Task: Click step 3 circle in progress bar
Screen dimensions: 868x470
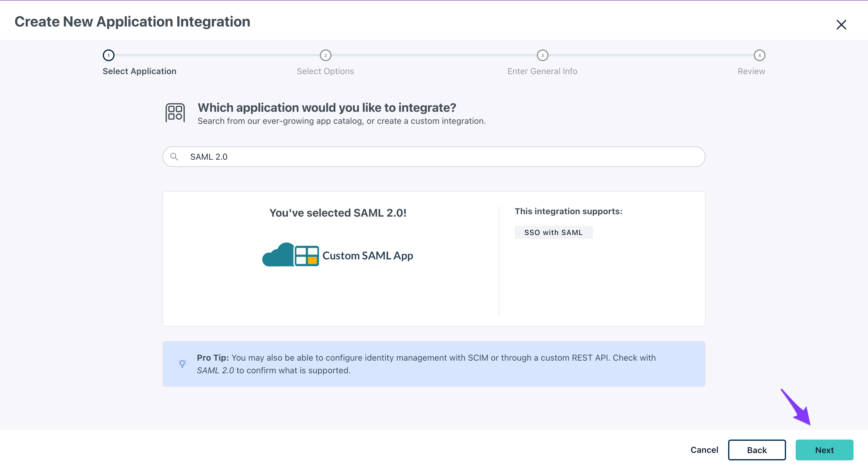Action: [542, 55]
